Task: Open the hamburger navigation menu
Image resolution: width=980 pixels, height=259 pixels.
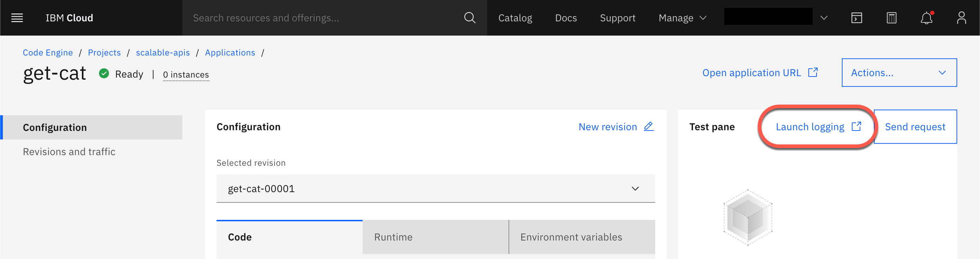Action: click(17, 18)
